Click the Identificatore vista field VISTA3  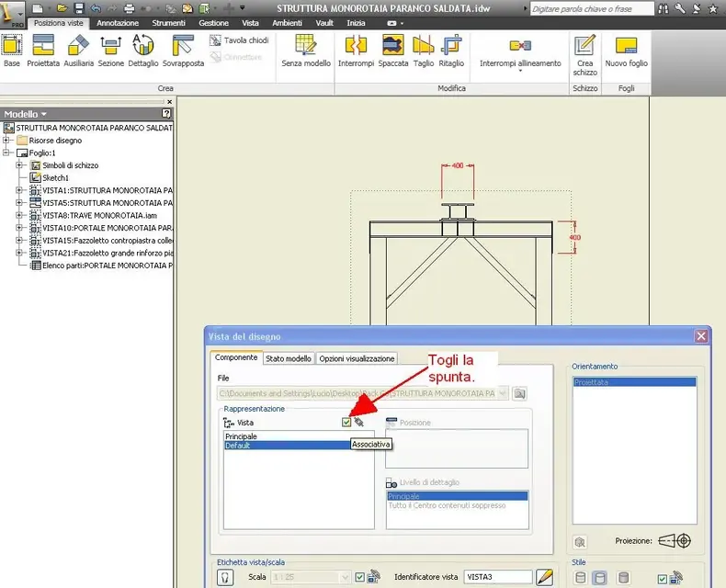point(498,577)
